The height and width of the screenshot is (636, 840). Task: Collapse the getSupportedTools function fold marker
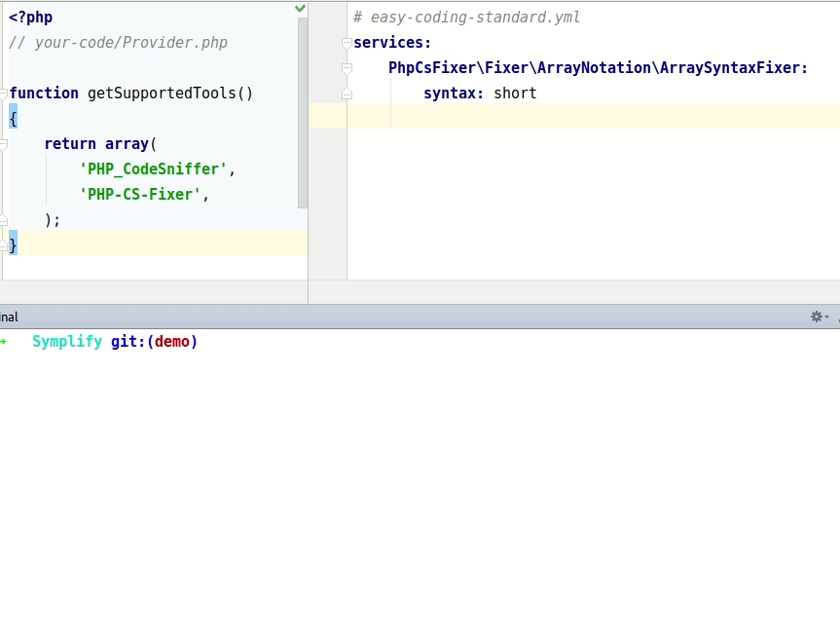click(3, 93)
